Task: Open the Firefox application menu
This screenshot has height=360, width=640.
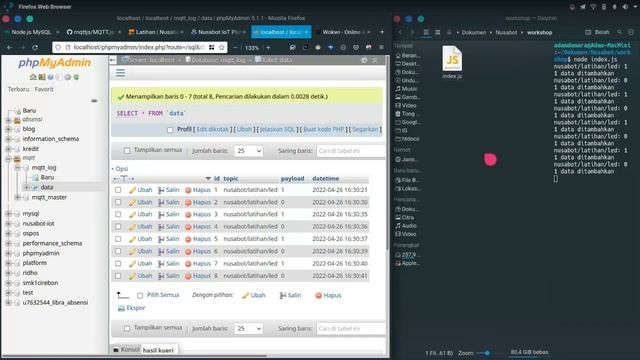Action: 381,47
